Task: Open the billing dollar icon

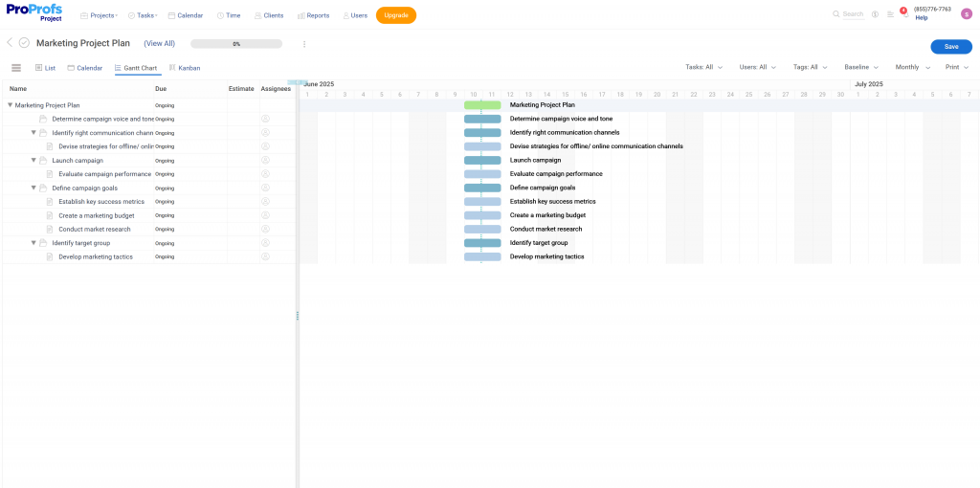Action: 875,14
